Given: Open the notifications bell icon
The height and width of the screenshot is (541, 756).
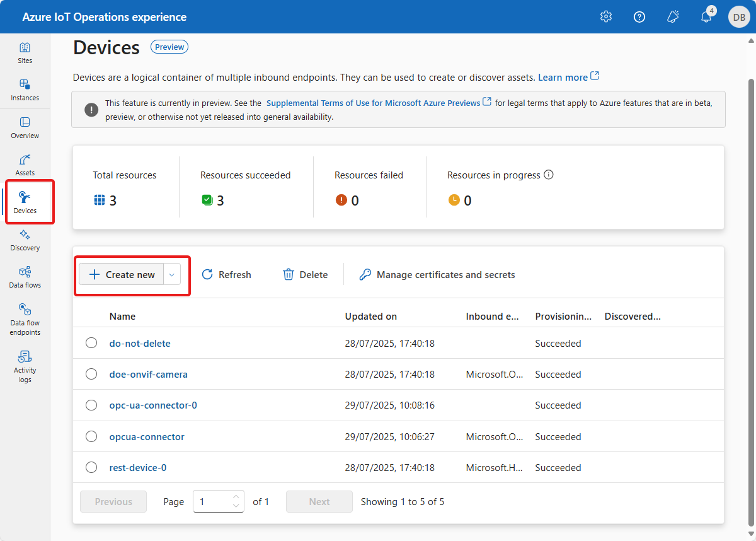Looking at the screenshot, I should (x=706, y=17).
